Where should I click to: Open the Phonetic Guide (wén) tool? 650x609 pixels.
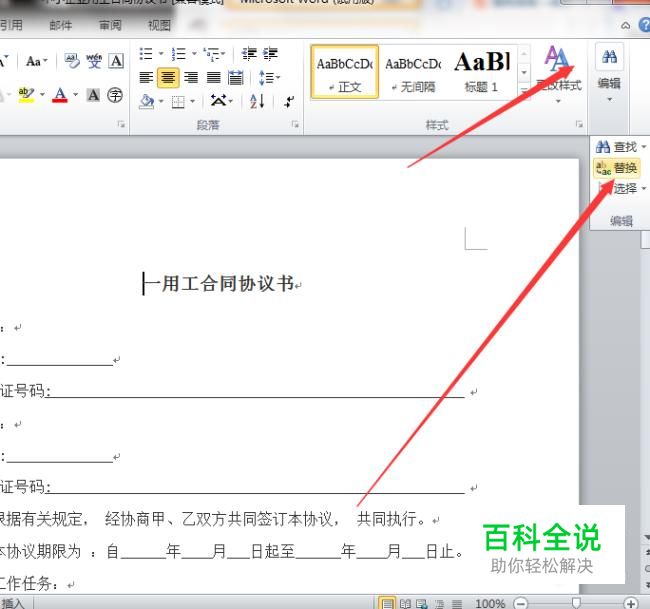[94, 61]
